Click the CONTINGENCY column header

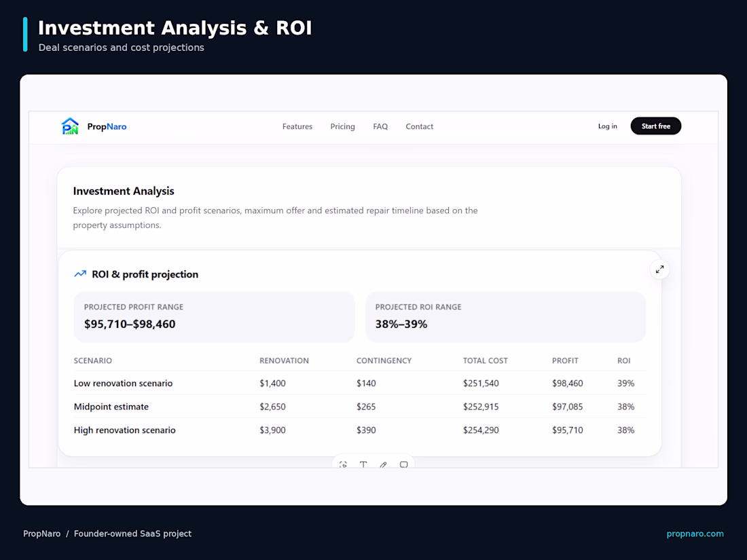[x=384, y=360]
